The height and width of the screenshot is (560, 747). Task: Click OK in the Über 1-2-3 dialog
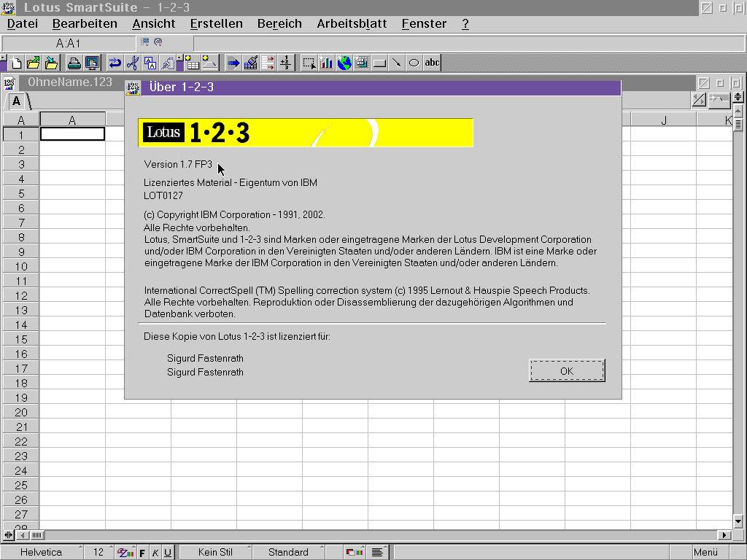[x=567, y=371]
